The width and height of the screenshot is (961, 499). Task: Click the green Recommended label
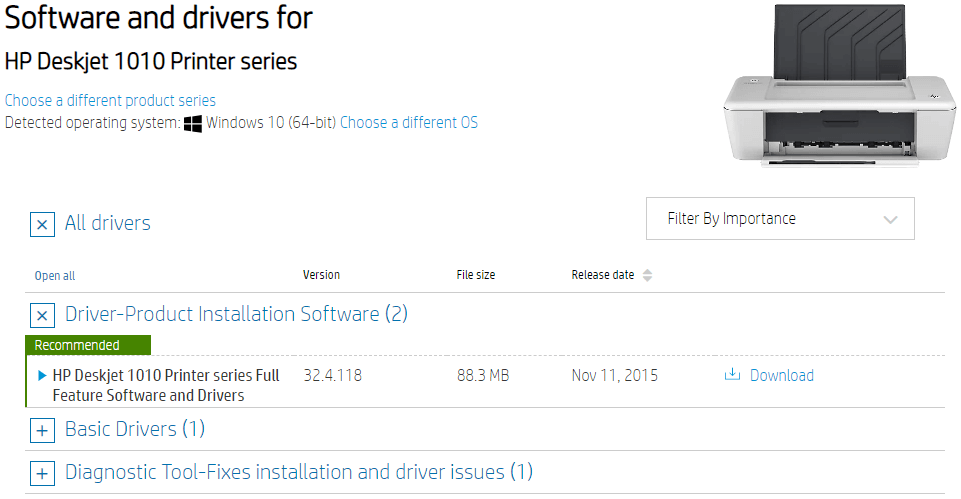point(88,345)
